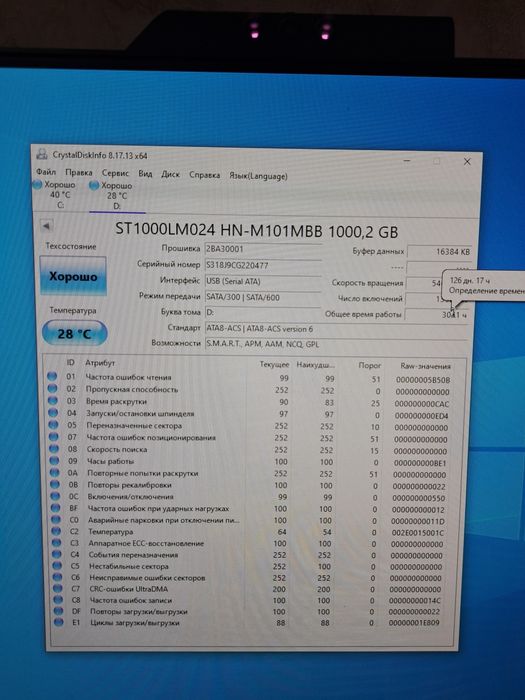
Task: Select the Неисправимые ошибки секторов row text
Action: (x=147, y=578)
